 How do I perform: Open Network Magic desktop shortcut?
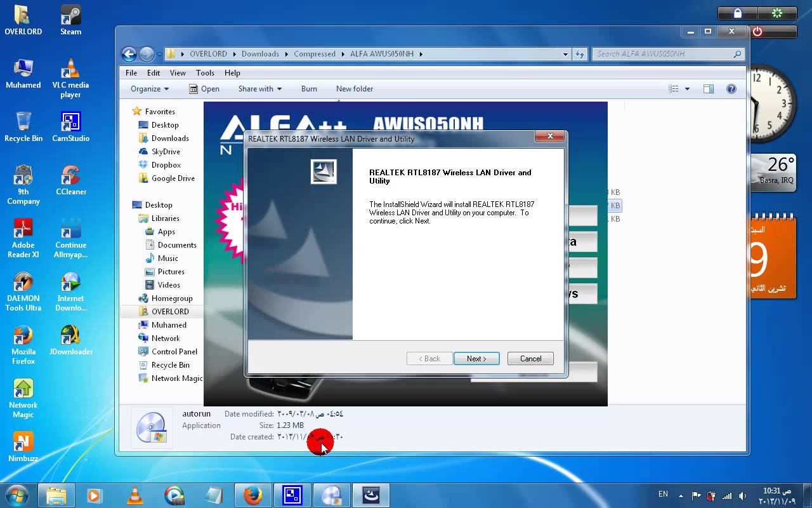tap(23, 398)
